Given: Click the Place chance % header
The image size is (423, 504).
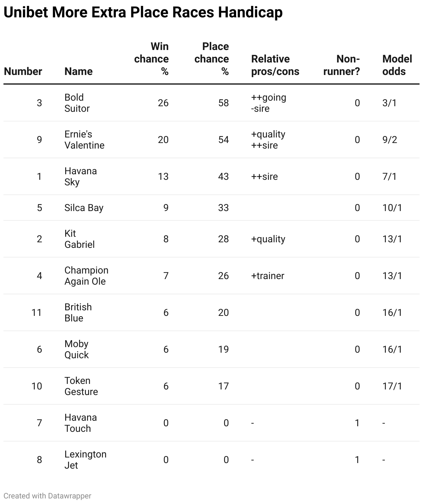Looking at the screenshot, I should 211,59.
